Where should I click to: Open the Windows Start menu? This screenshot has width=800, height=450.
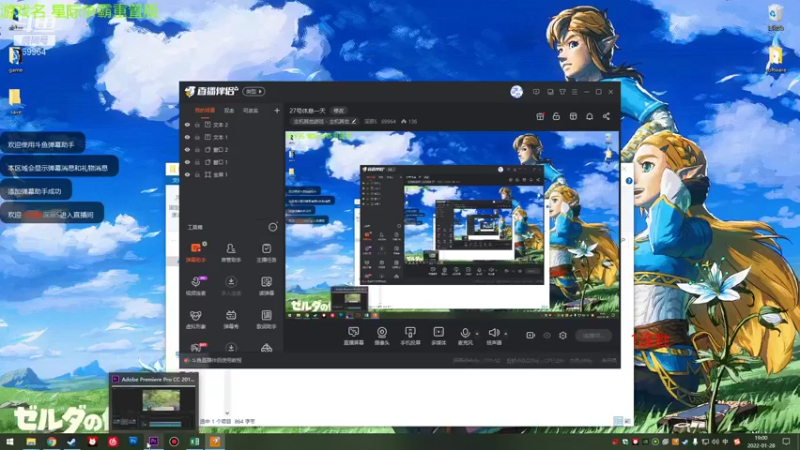pos(10,441)
